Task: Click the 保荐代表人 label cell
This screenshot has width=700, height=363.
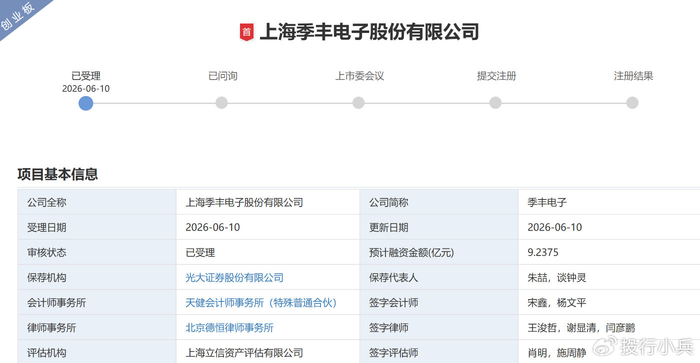Action: click(439, 277)
